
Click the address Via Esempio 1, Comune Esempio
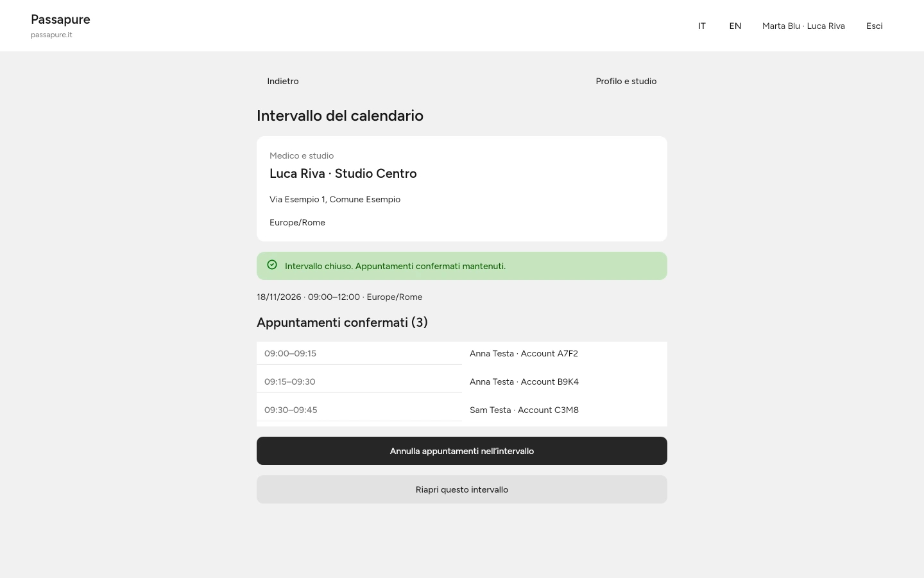point(335,199)
